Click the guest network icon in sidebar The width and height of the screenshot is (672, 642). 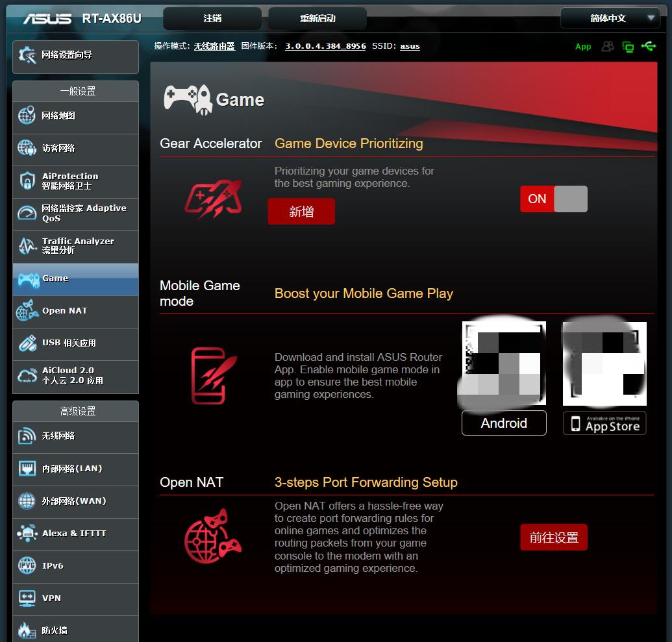27,149
